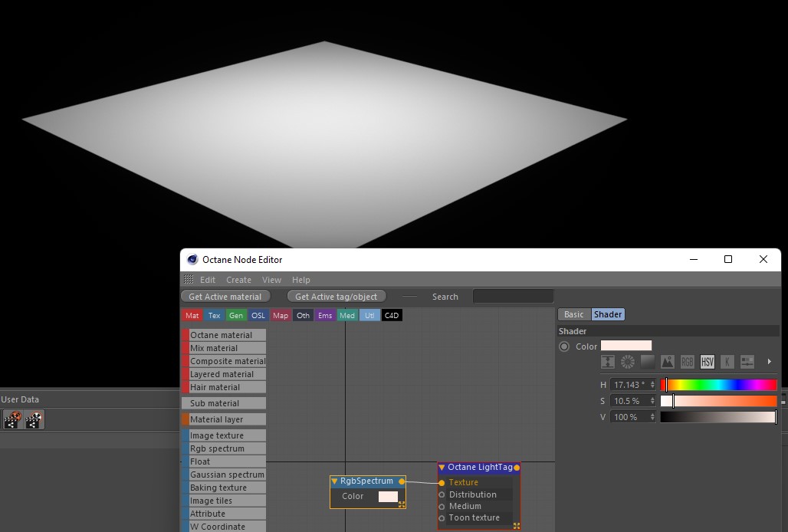Click the Search input field
This screenshot has height=532, width=788.
pos(513,297)
